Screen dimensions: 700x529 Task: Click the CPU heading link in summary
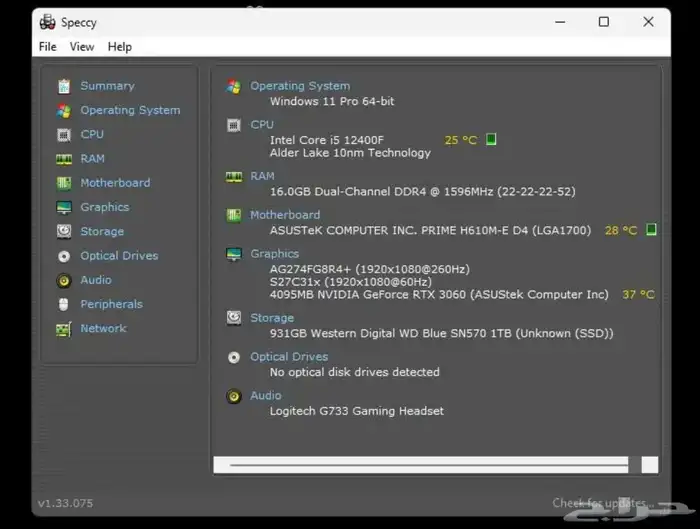[262, 125]
